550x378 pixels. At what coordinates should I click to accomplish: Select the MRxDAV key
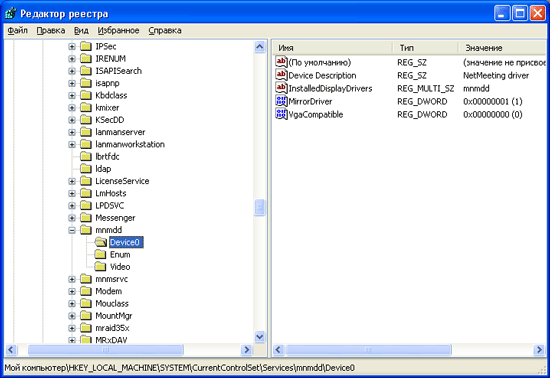point(112,340)
